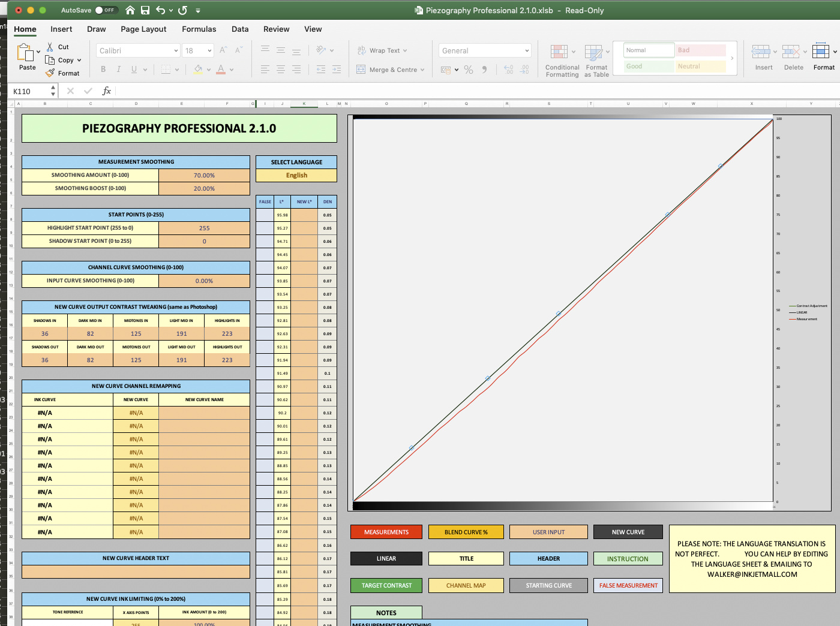The width and height of the screenshot is (840, 626).
Task: Open Conditional Formatting menu
Action: coord(562,61)
